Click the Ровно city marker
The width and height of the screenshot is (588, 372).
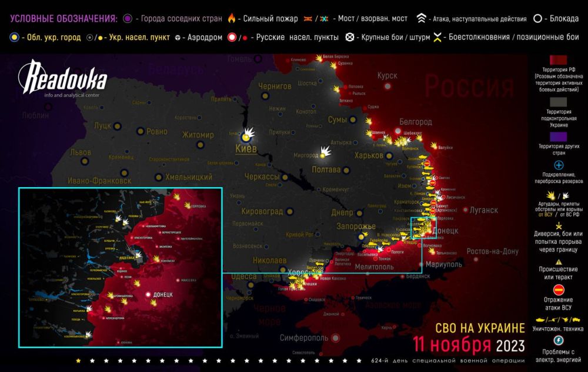click(x=141, y=131)
